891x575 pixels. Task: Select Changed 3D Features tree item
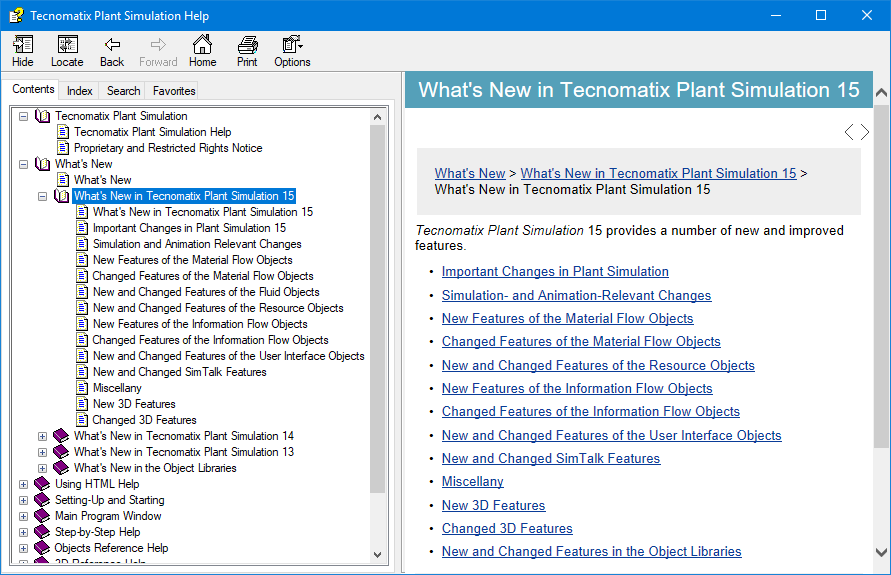144,420
